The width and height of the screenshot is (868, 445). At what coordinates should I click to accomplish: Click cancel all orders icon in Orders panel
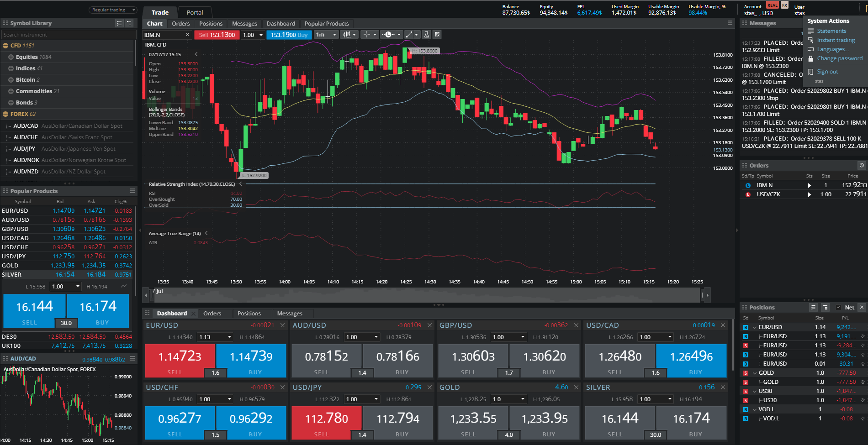click(862, 165)
